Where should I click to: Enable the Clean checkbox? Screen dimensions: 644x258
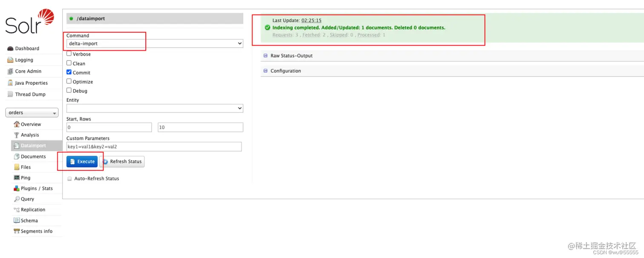pyautogui.click(x=69, y=63)
